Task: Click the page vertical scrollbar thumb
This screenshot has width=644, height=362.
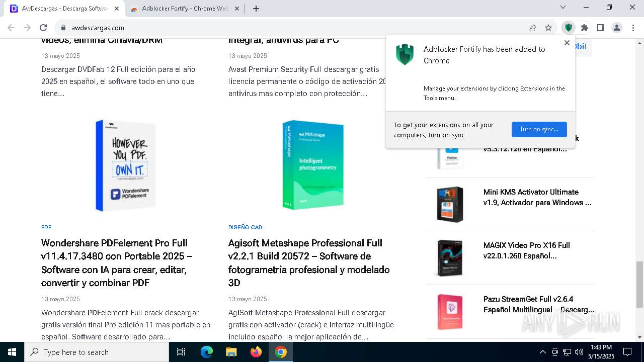Action: click(639, 285)
